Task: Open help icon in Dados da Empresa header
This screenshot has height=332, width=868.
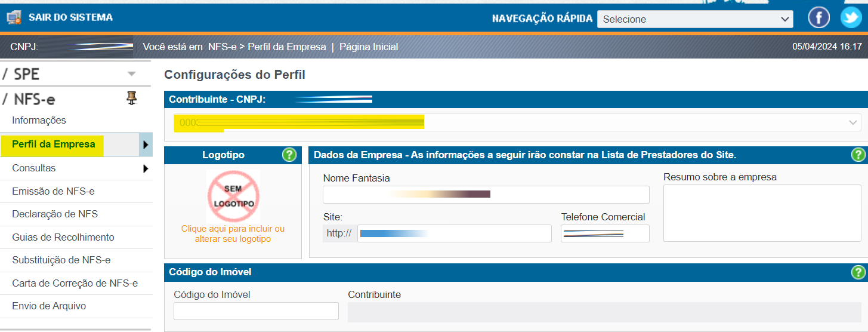Action: 858,155
